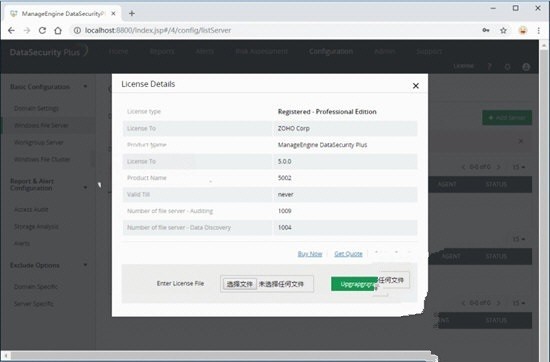Click the vertical scrollbar up arrow
Image resolution: width=550 pixels, height=362 pixels.
click(544, 46)
